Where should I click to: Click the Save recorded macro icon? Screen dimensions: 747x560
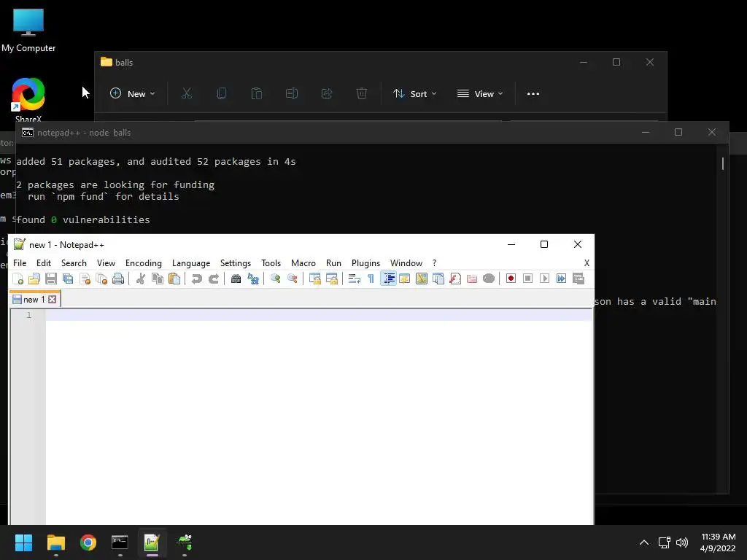click(578, 279)
